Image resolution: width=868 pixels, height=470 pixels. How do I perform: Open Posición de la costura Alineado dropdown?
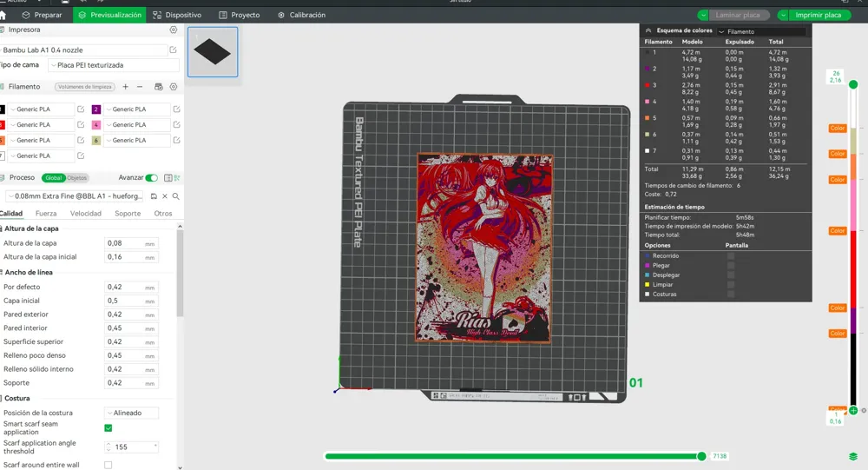(132, 413)
